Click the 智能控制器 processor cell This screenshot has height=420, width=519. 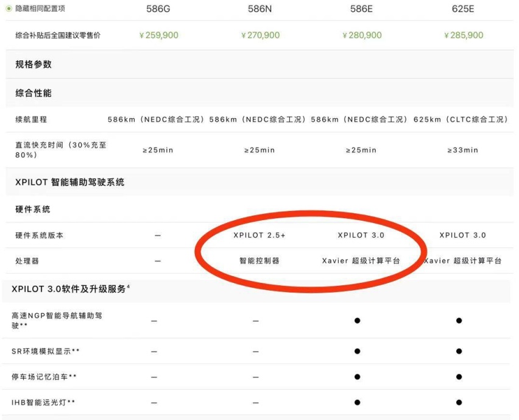259,261
